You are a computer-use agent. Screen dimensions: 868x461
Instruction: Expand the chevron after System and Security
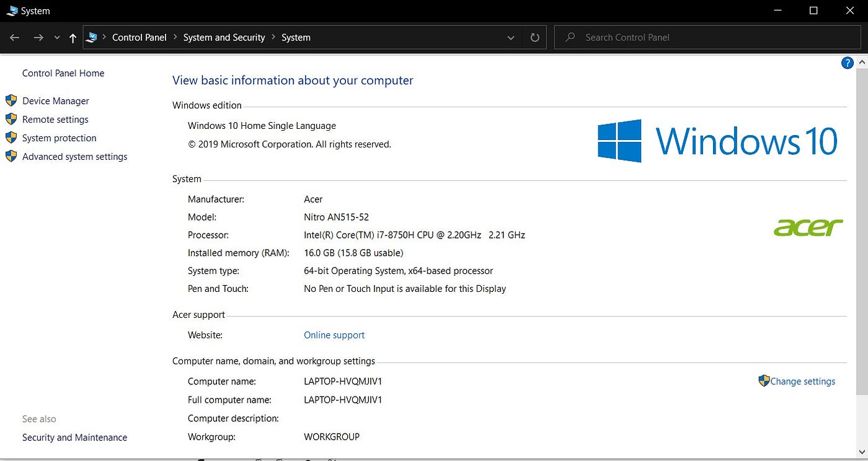(273, 37)
